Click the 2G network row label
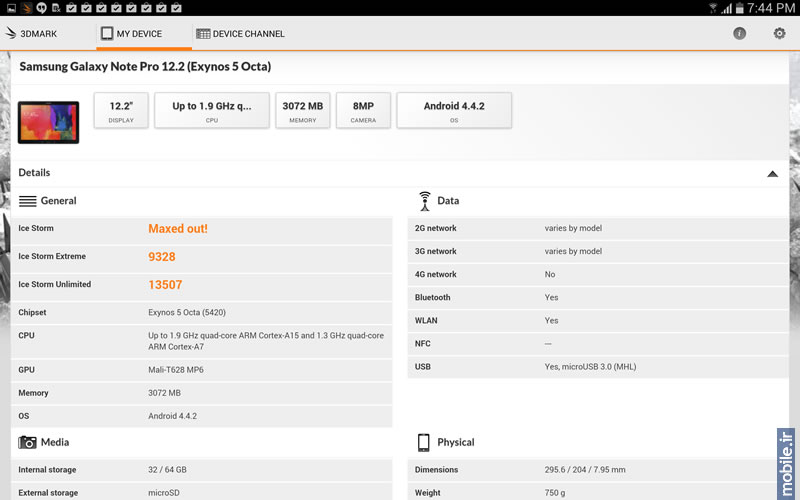Image resolution: width=800 pixels, height=500 pixels. (x=436, y=228)
